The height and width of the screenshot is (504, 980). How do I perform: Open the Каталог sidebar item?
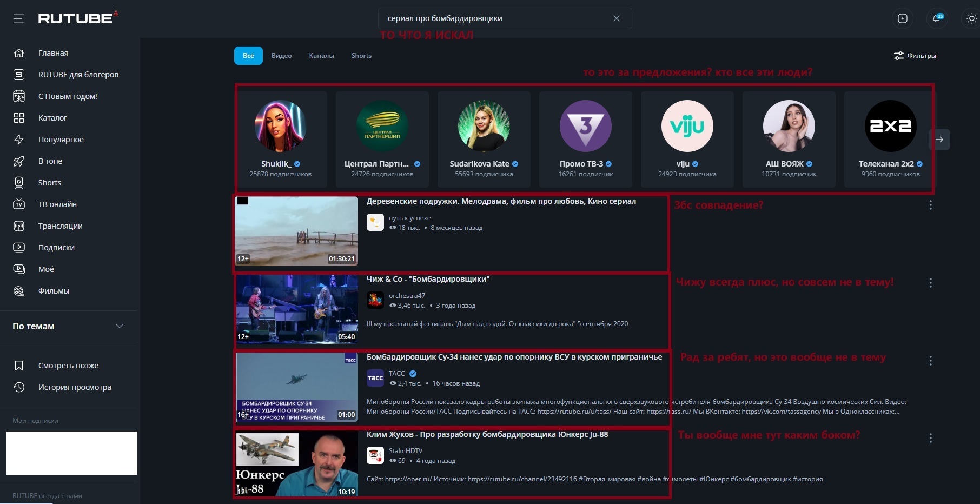[x=52, y=118]
